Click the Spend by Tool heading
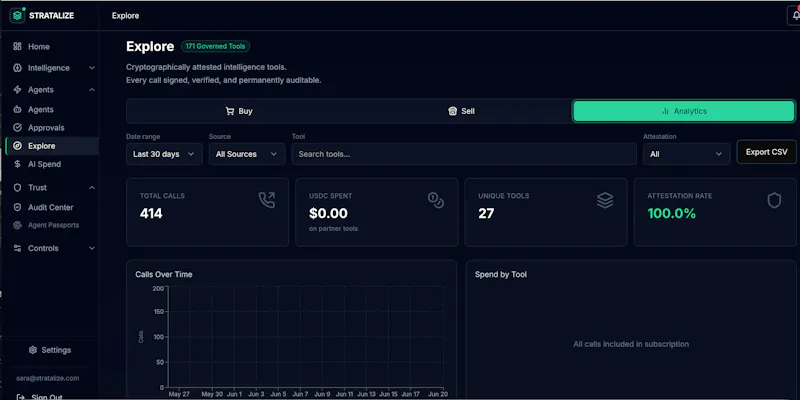800x400 pixels. coord(501,274)
